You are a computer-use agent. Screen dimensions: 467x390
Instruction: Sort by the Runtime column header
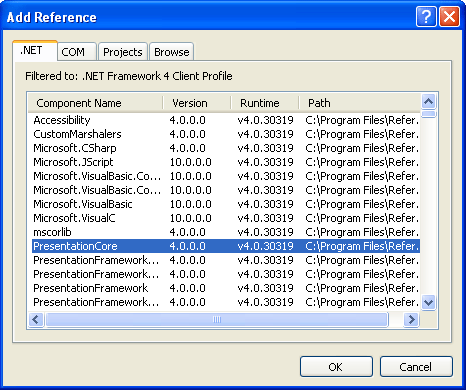tap(265, 103)
